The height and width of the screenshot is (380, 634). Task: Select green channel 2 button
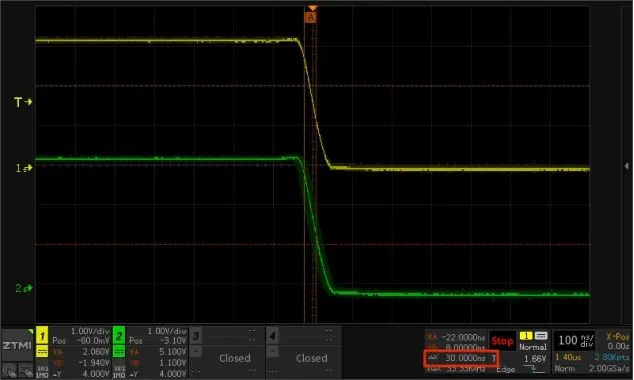pyautogui.click(x=118, y=336)
